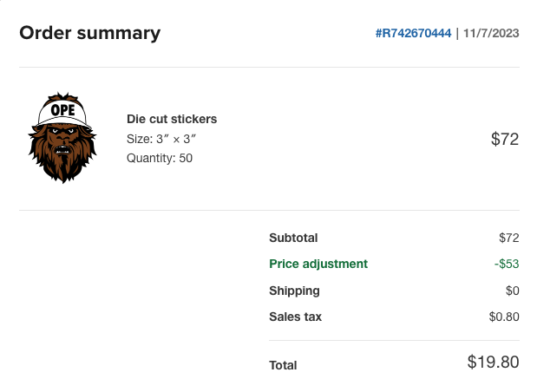Screen dimensions: 537x392
Task: Click the $19.80 total amount
Action: (x=493, y=363)
